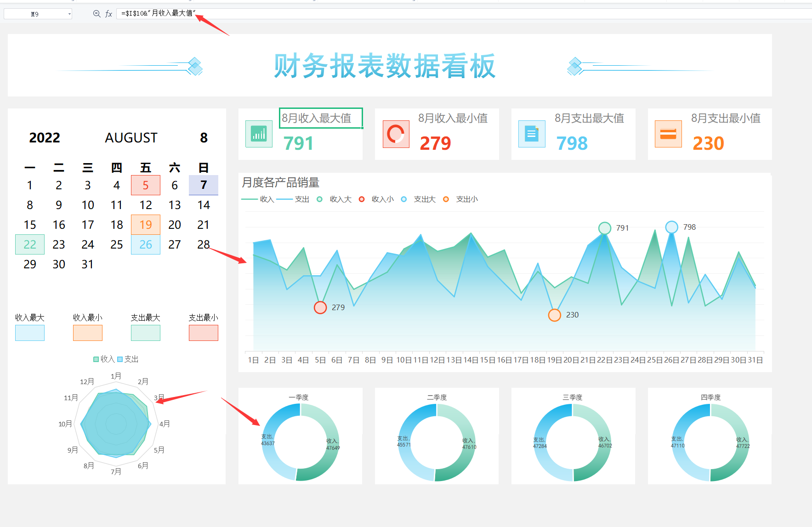Click the mint green 支出最大 color swatch

146,333
